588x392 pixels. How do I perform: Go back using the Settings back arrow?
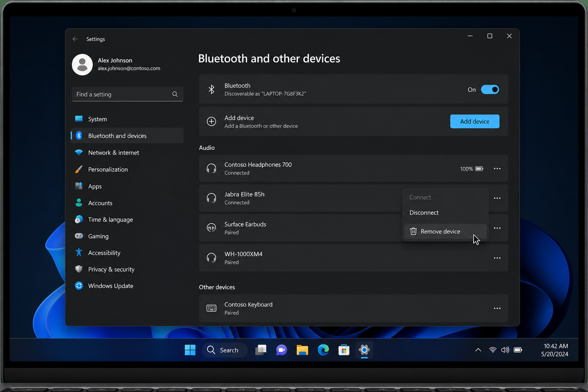pos(75,39)
